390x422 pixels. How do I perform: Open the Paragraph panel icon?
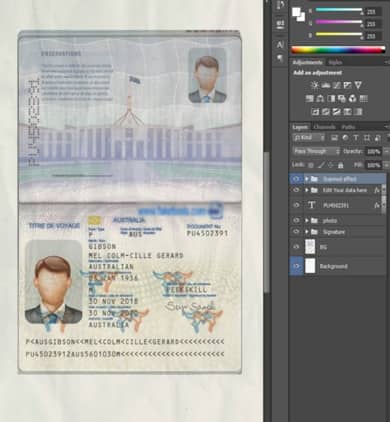coord(280,59)
